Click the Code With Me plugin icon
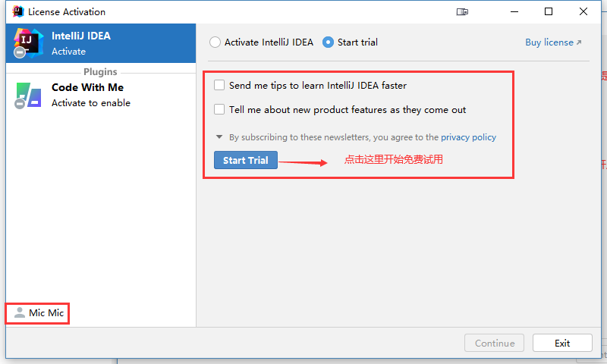Screen dimensions: 607x364 (27, 96)
